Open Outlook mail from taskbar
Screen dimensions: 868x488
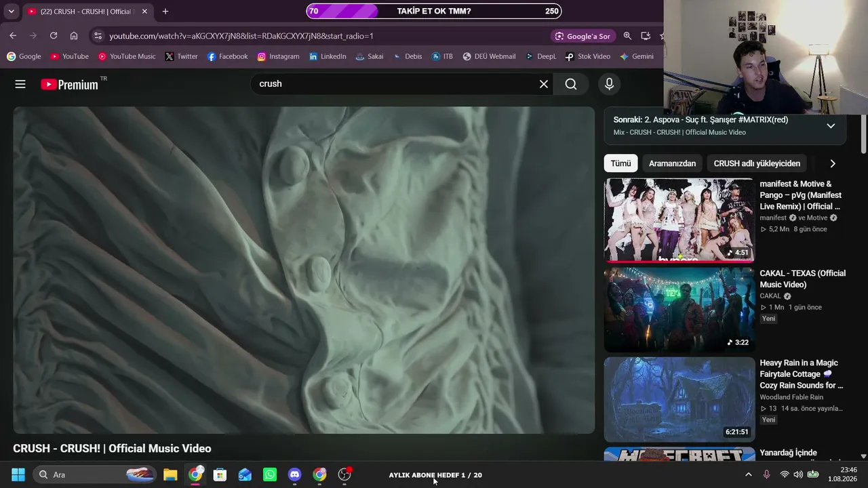click(245, 474)
